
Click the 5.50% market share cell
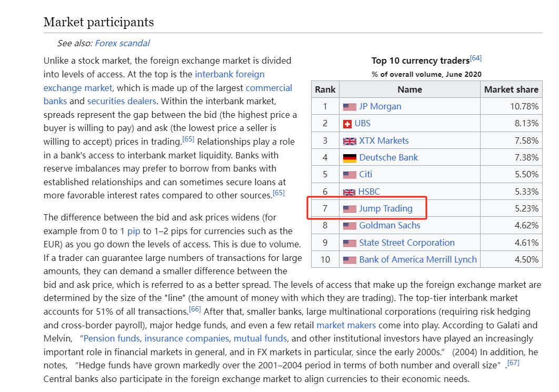pyautogui.click(x=511, y=174)
